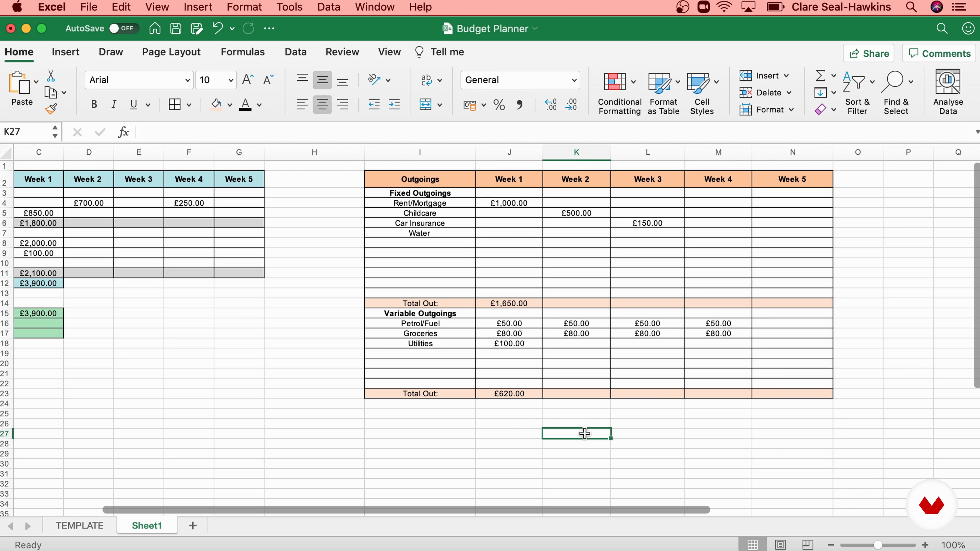Viewport: 980px width, 551px height.
Task: Click the AutoSum sigma icon
Action: pos(820,75)
